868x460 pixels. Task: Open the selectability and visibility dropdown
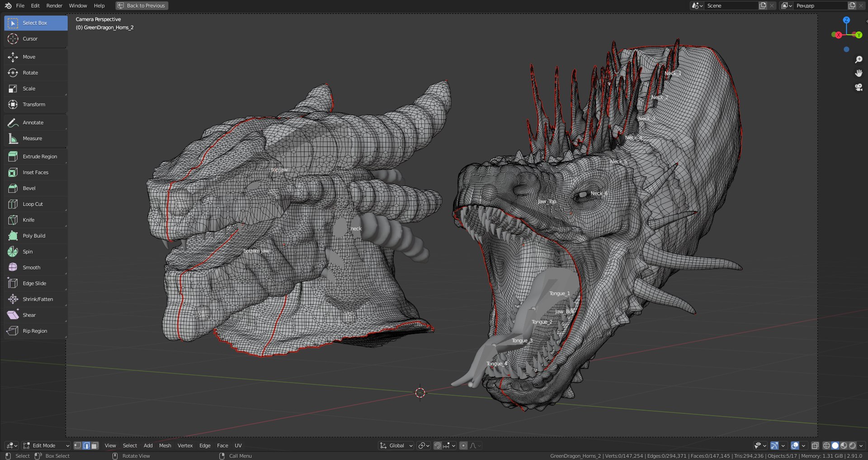[x=760, y=446]
